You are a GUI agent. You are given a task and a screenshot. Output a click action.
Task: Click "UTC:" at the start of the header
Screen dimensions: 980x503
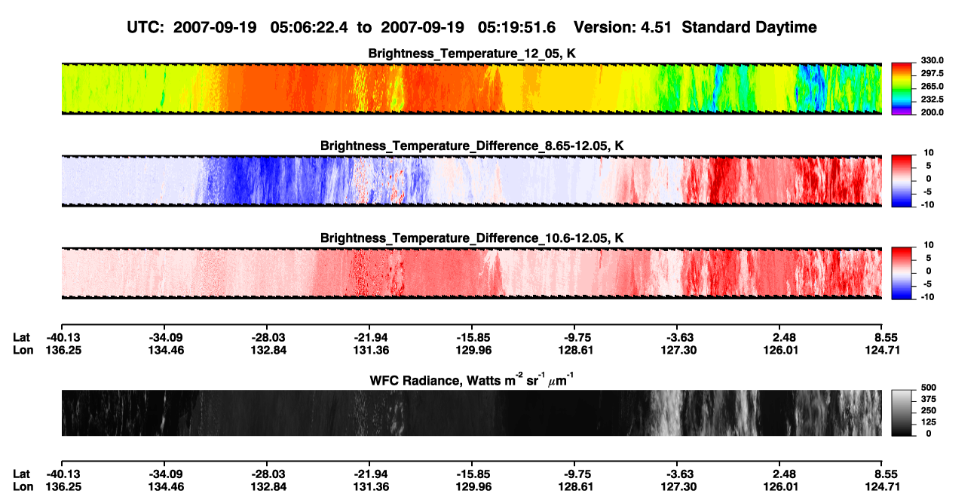(145, 27)
